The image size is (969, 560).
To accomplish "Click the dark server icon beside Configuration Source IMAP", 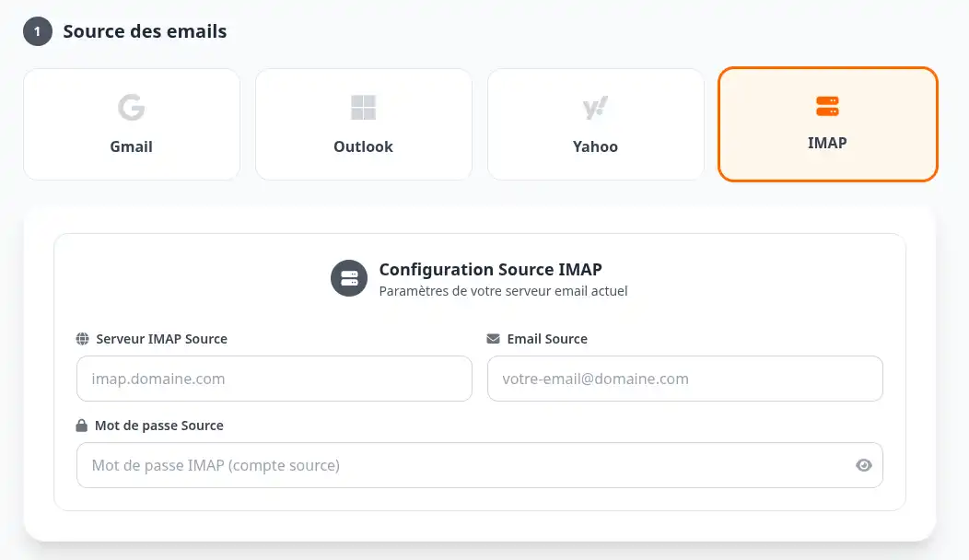I will click(349, 278).
